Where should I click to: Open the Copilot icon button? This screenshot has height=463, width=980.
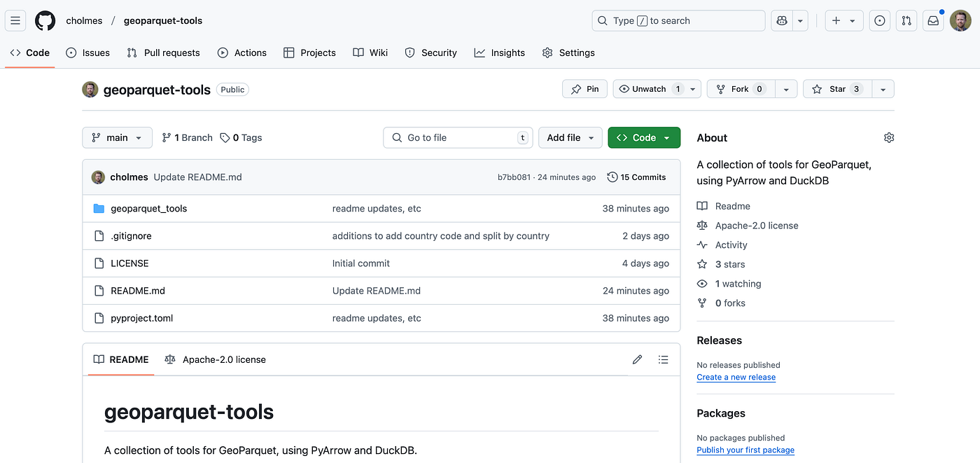point(781,21)
